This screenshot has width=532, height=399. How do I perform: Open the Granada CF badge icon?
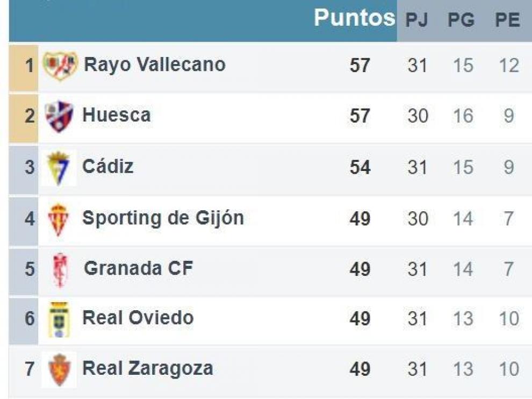[60, 270]
